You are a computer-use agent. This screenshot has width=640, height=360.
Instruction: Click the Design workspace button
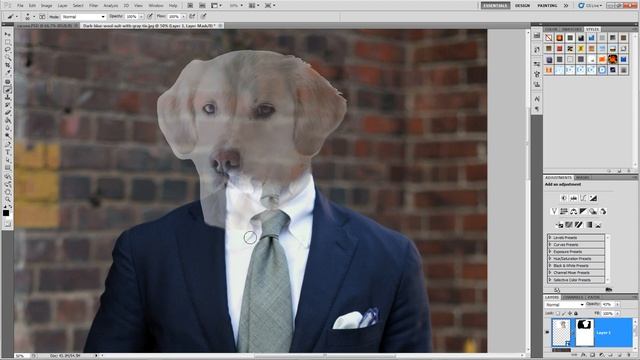click(522, 6)
